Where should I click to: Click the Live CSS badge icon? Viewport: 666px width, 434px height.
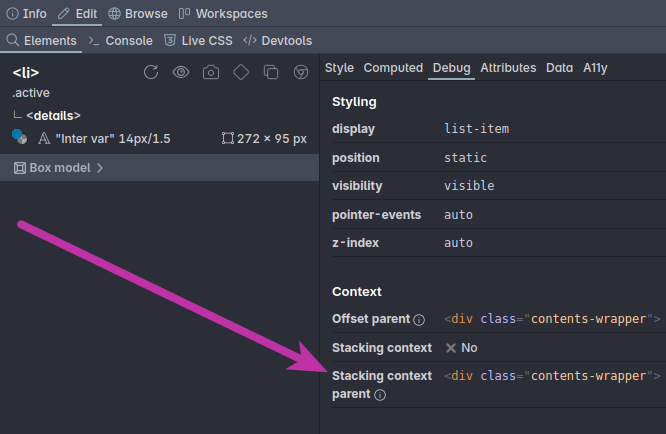(170, 40)
